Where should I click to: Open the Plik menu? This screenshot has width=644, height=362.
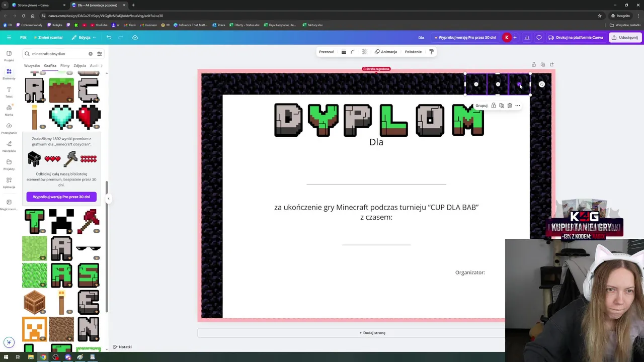[x=23, y=37]
